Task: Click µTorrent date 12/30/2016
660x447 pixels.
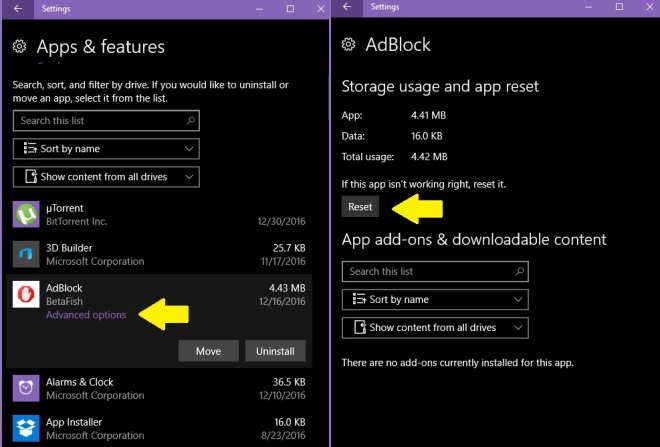Action: coord(282,221)
